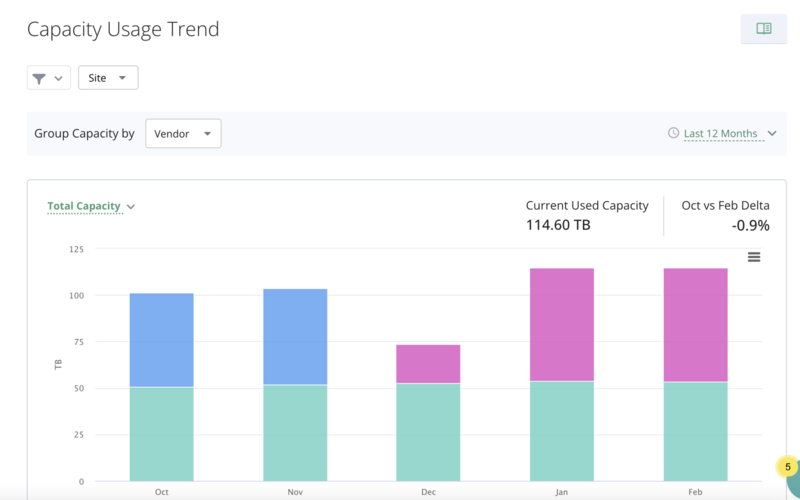Image resolution: width=800 pixels, height=500 pixels.
Task: Open the filter funnel dropdown
Action: [x=48, y=78]
